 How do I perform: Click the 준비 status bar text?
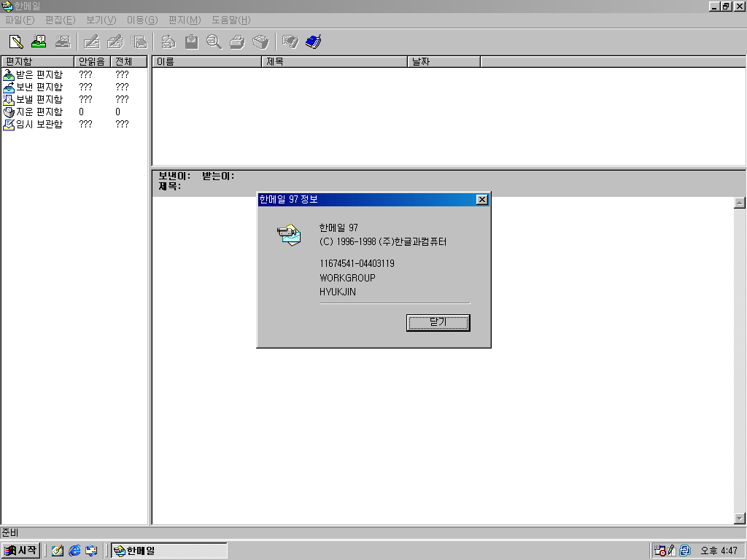pyautogui.click(x=10, y=532)
